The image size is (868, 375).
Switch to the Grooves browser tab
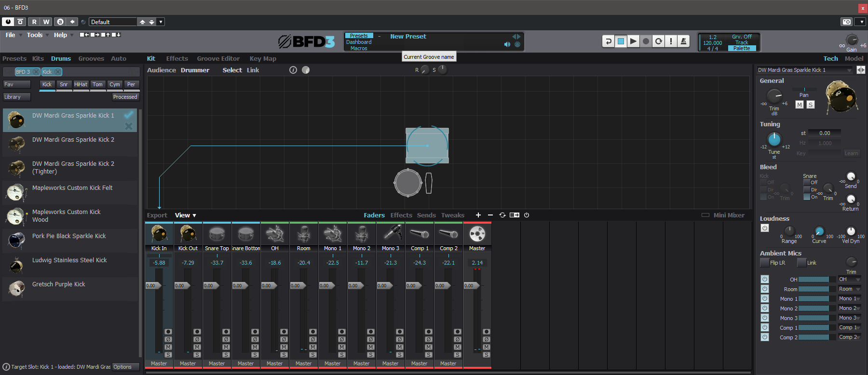(x=91, y=59)
